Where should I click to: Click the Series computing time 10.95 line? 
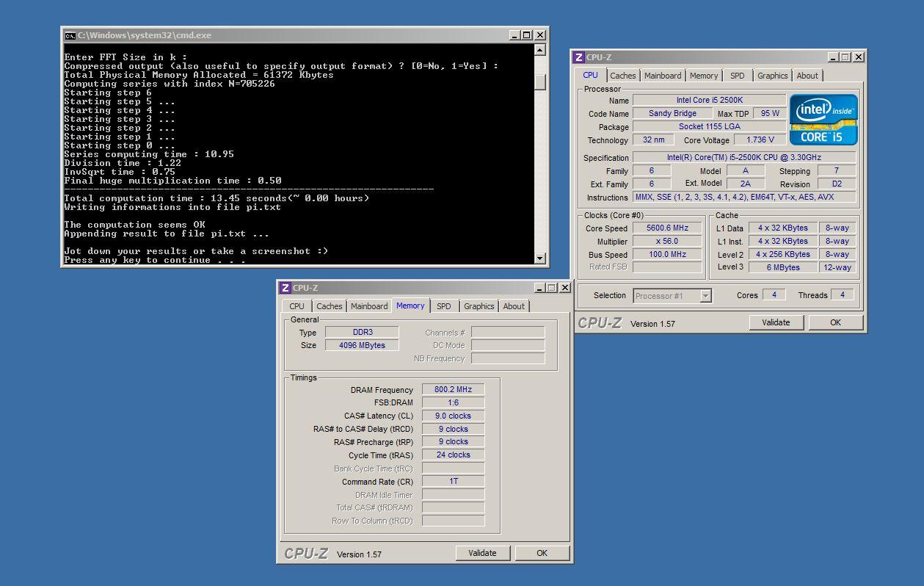[149, 154]
